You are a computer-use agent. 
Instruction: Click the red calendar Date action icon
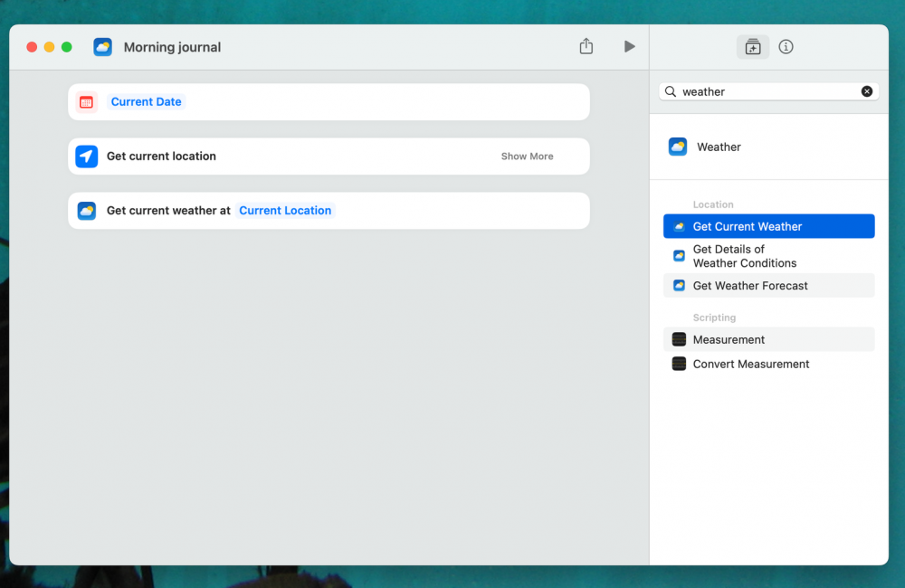click(x=86, y=102)
